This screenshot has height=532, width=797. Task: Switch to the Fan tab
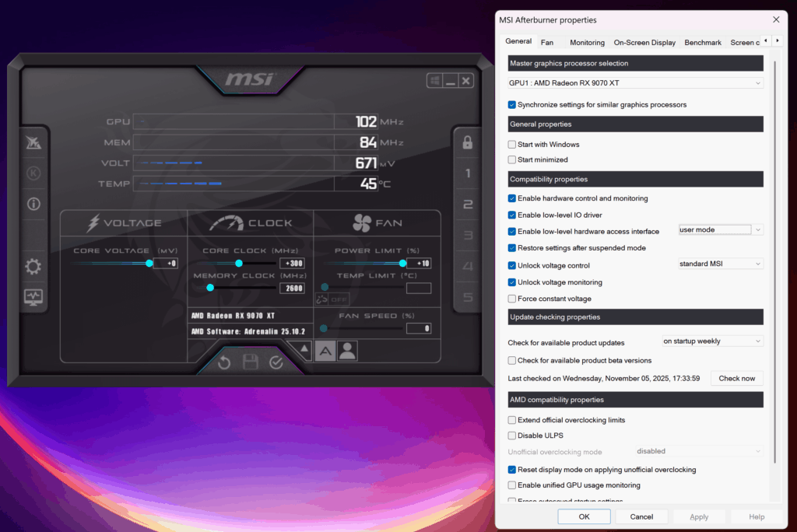point(547,43)
